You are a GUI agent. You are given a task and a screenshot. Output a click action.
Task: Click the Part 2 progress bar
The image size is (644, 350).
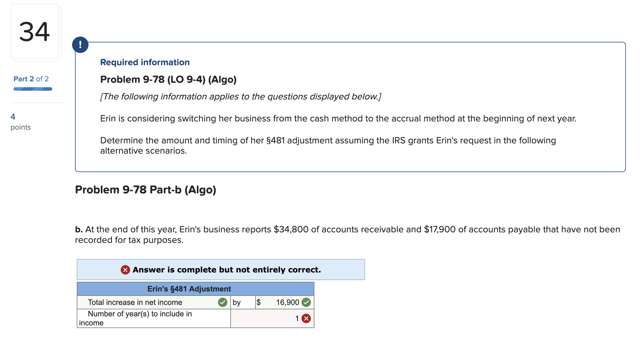33,88
